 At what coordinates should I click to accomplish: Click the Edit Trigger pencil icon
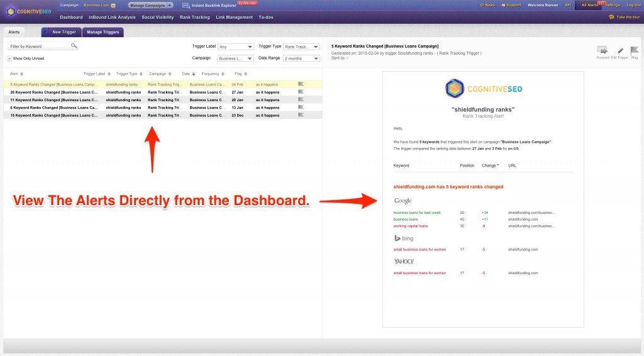pyautogui.click(x=620, y=51)
